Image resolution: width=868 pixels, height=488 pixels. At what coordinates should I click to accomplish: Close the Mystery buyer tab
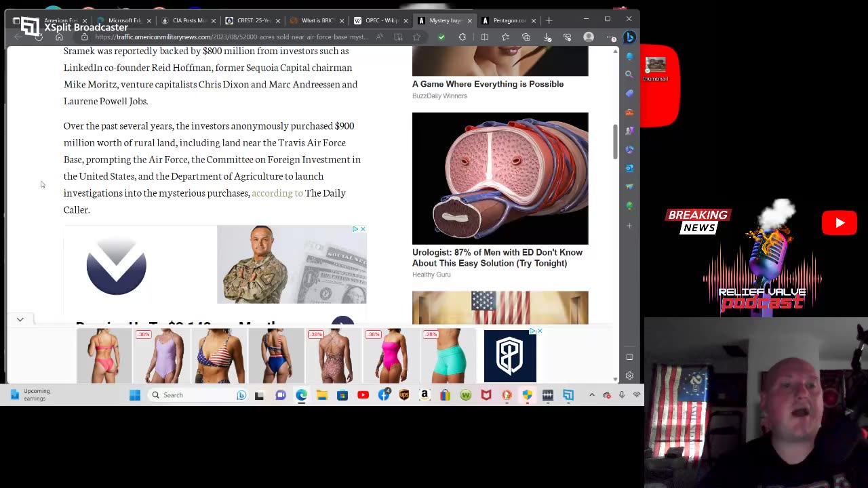tap(469, 20)
